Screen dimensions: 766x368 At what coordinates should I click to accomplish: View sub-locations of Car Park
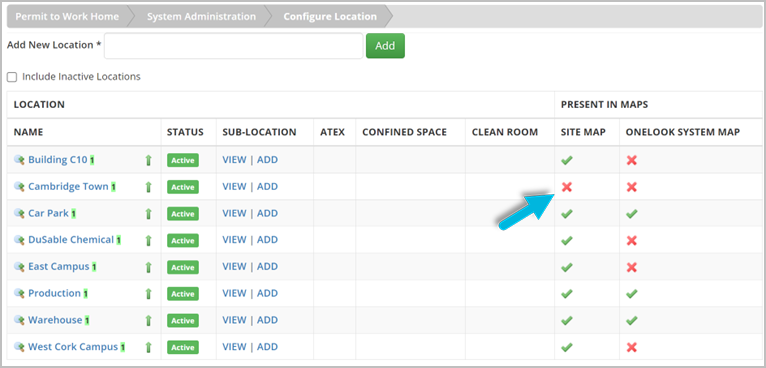pyautogui.click(x=234, y=214)
